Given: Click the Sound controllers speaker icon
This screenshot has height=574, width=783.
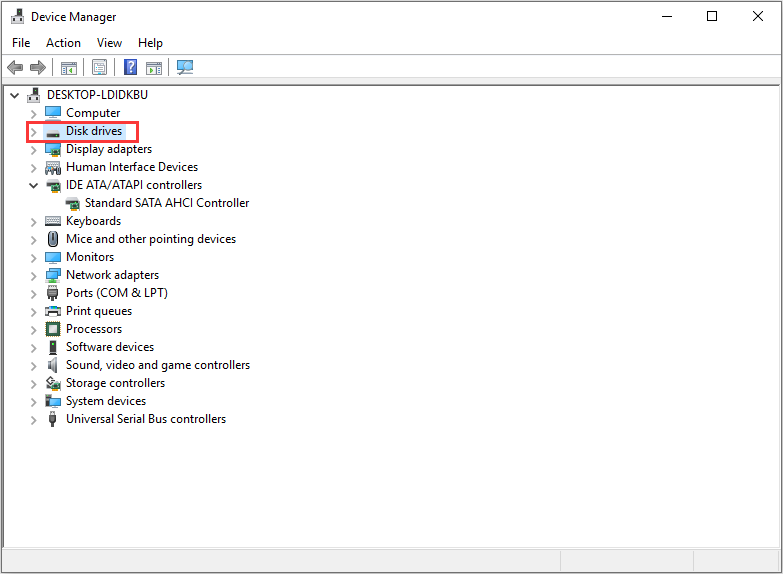Looking at the screenshot, I should [x=52, y=365].
